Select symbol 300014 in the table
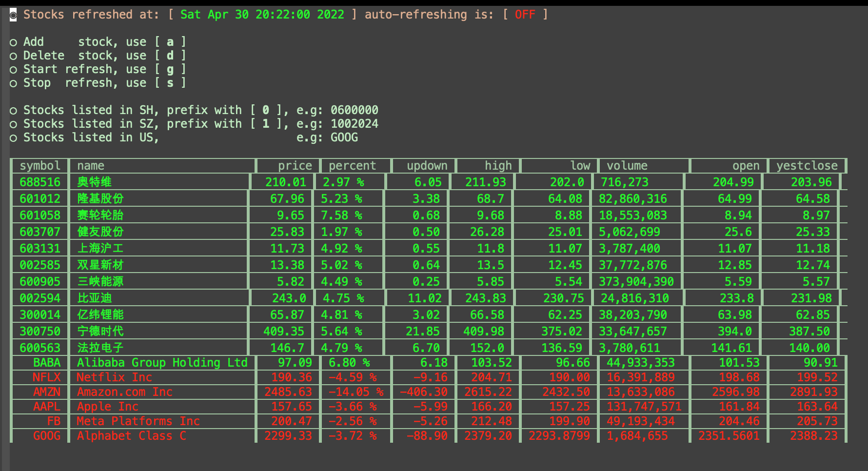868x471 pixels. click(x=40, y=315)
